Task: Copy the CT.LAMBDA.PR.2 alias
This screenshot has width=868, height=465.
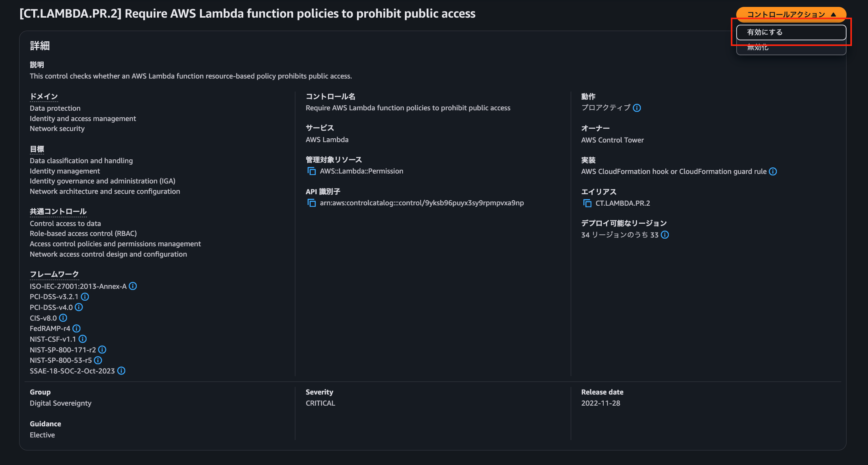Action: coord(587,203)
